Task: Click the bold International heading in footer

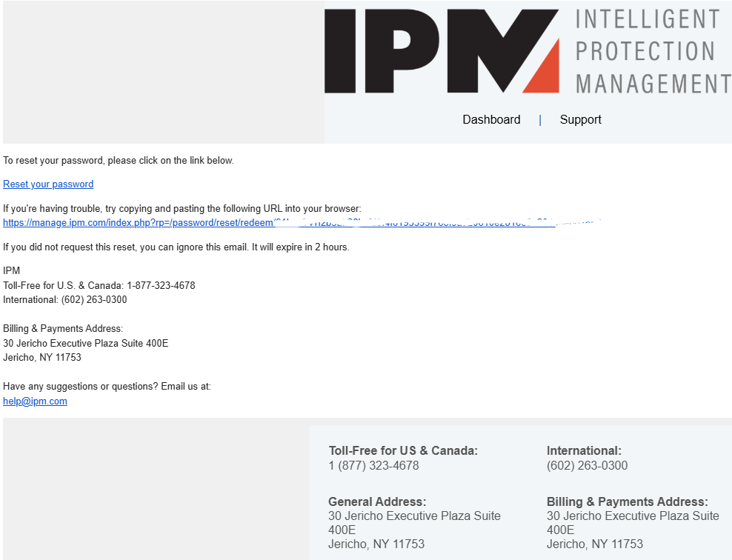Action: (584, 450)
